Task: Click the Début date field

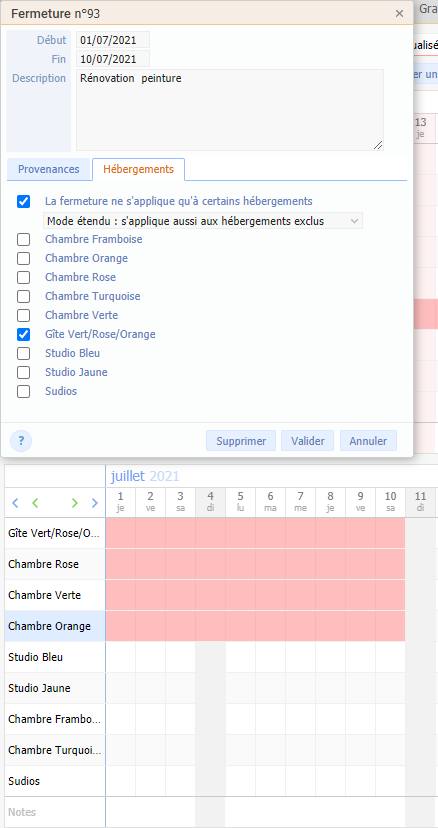Action: point(113,40)
